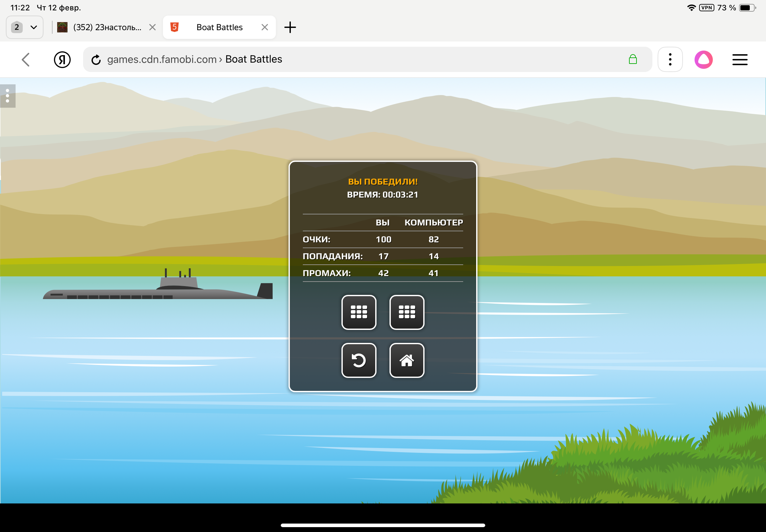Expand the tab group counter dropdown
The height and width of the screenshot is (532, 766).
25,27
